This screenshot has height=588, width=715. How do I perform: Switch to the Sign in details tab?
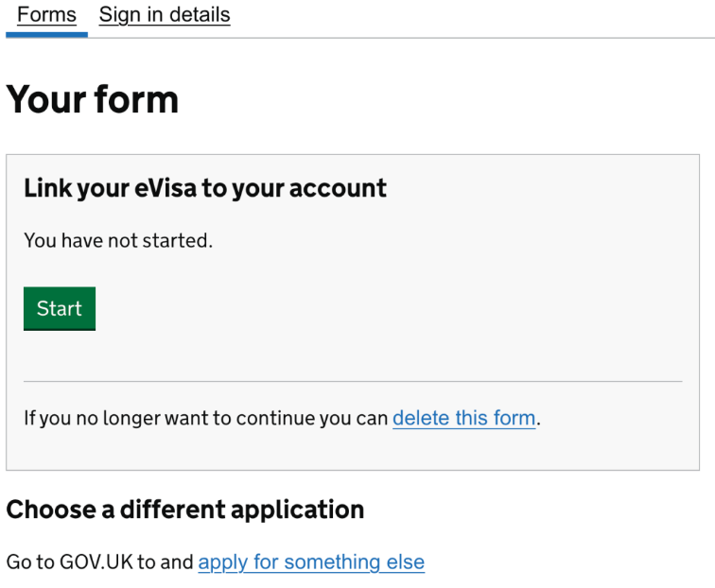click(x=165, y=15)
